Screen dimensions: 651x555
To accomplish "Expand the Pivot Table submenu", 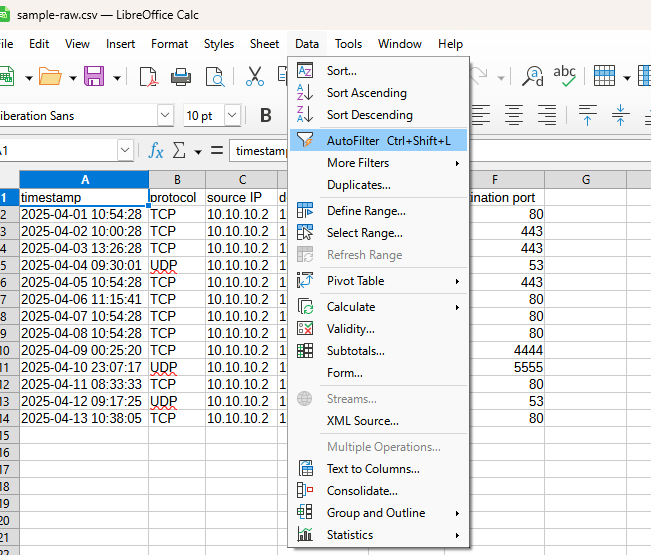I will (x=355, y=281).
